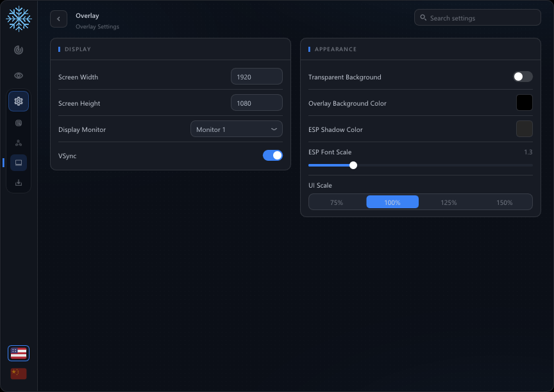
Task: Set UI Scale to 100%
Action: (x=392, y=202)
